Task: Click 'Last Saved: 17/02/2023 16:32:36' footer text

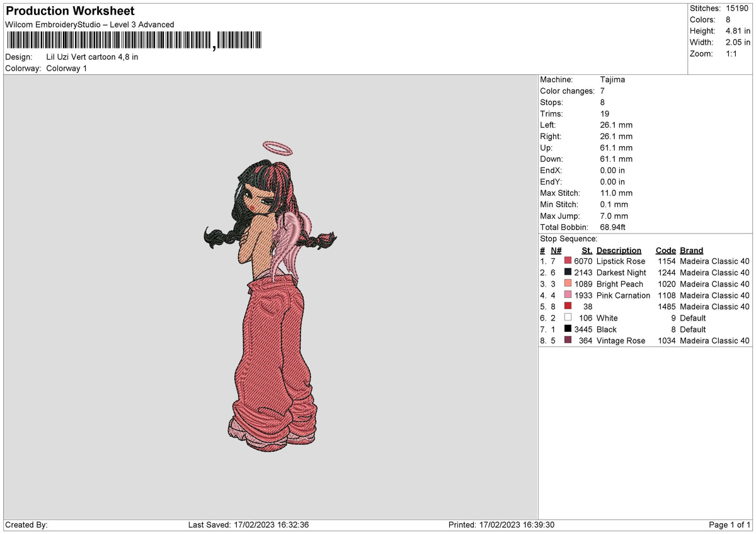Action: pyautogui.click(x=248, y=525)
